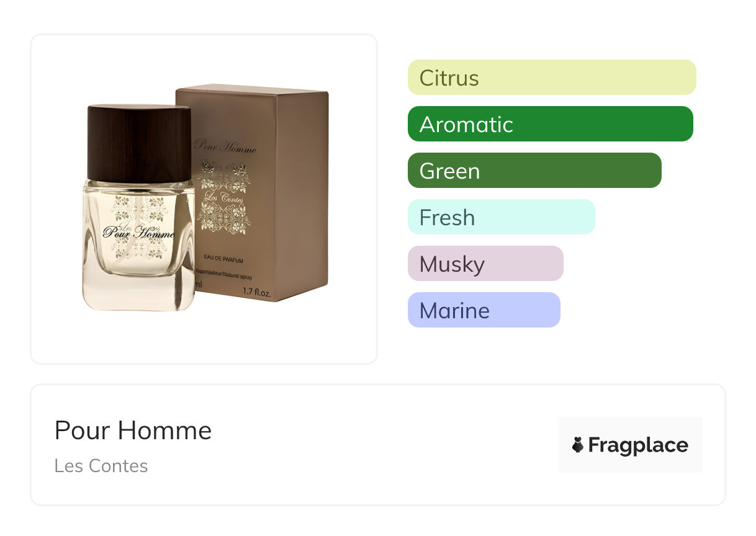The image size is (756, 536).
Task: Click the Les Contes brand subtitle
Action: 101,466
